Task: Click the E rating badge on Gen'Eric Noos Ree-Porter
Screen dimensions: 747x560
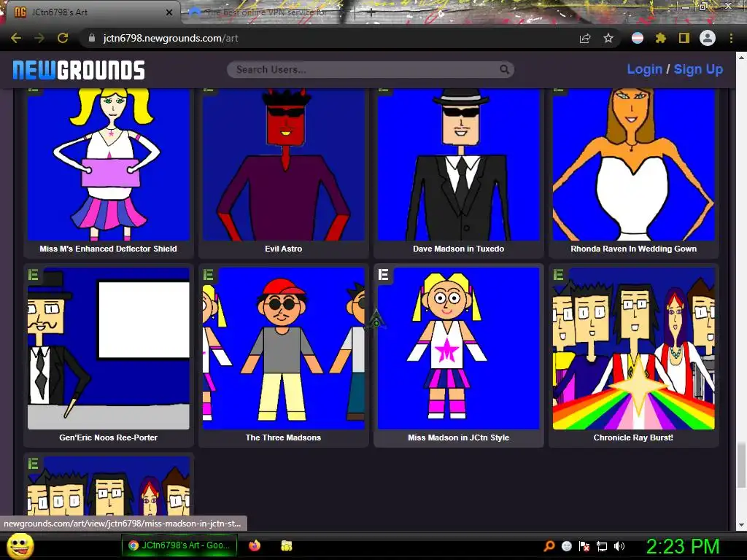Action: click(34, 275)
